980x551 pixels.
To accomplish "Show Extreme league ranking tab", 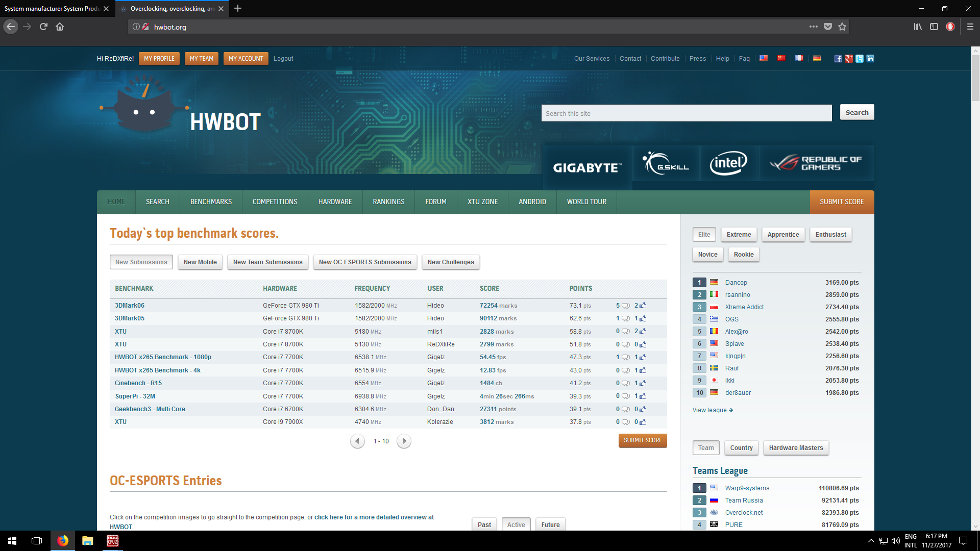I will (x=739, y=235).
